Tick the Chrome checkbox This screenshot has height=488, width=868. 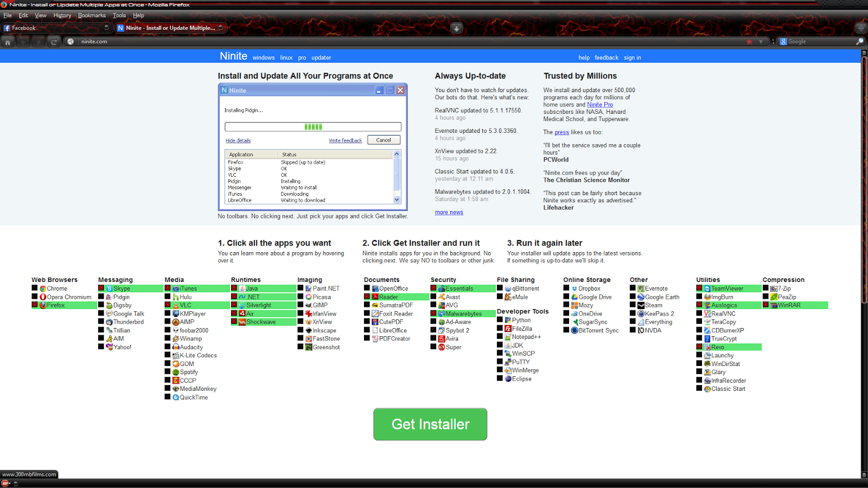[x=35, y=288]
